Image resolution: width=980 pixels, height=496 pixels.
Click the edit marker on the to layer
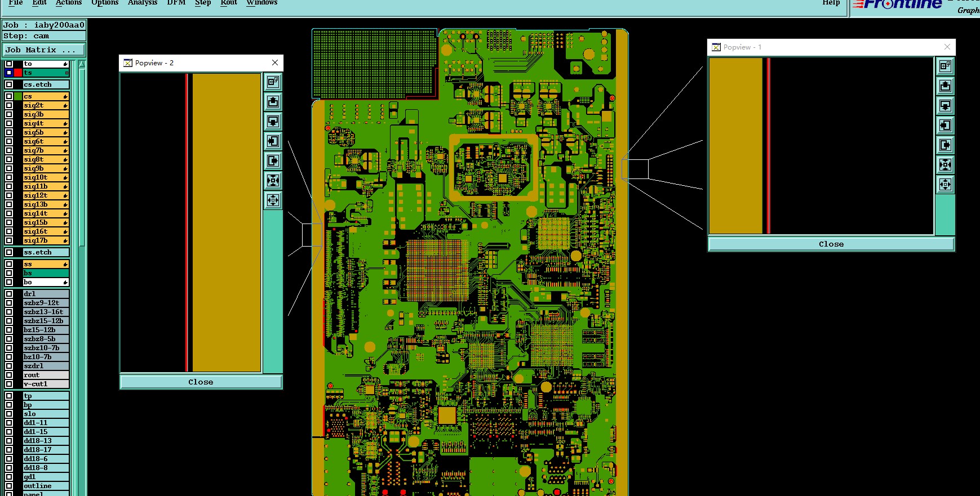[x=65, y=64]
